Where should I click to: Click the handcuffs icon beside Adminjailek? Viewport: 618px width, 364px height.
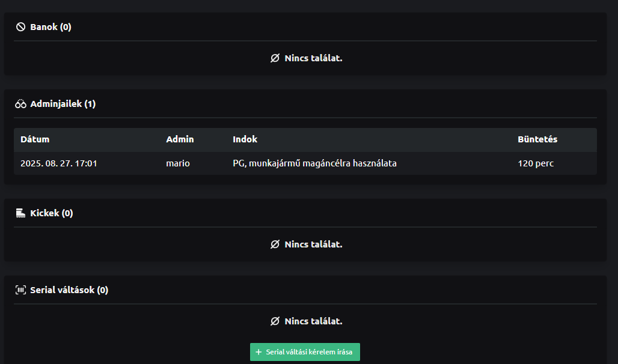(x=20, y=104)
